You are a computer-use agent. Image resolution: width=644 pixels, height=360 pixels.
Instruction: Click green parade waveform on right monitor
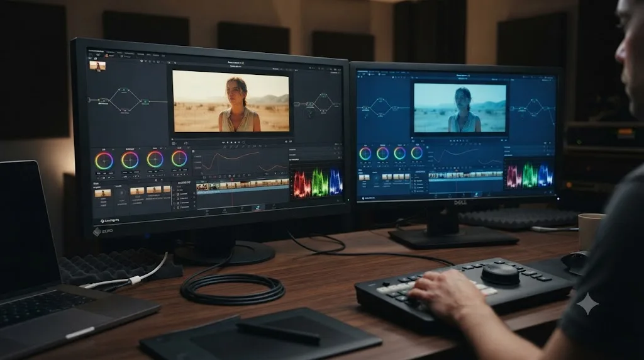[x=530, y=175]
